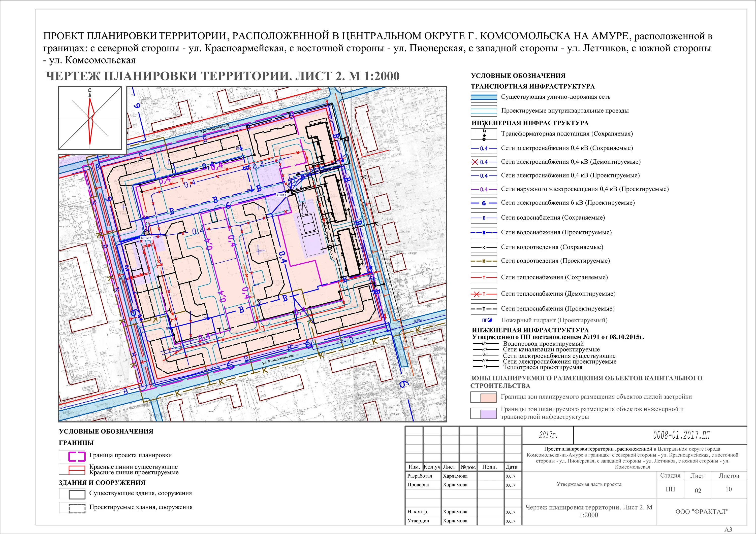Click the 'ГРАНИЦЫ' section heading
756x534 pixels.
click(76, 443)
